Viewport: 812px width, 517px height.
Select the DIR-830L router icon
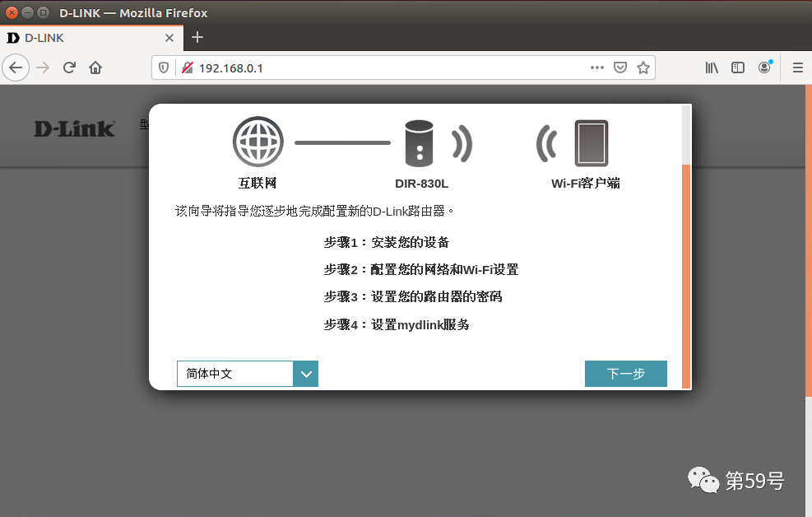coord(419,142)
